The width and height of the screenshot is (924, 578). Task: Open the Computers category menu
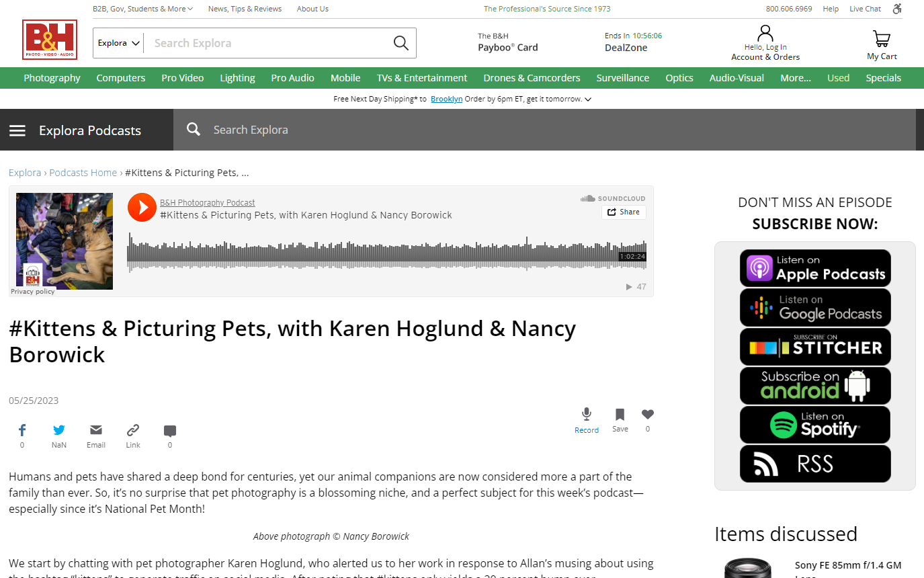point(121,78)
